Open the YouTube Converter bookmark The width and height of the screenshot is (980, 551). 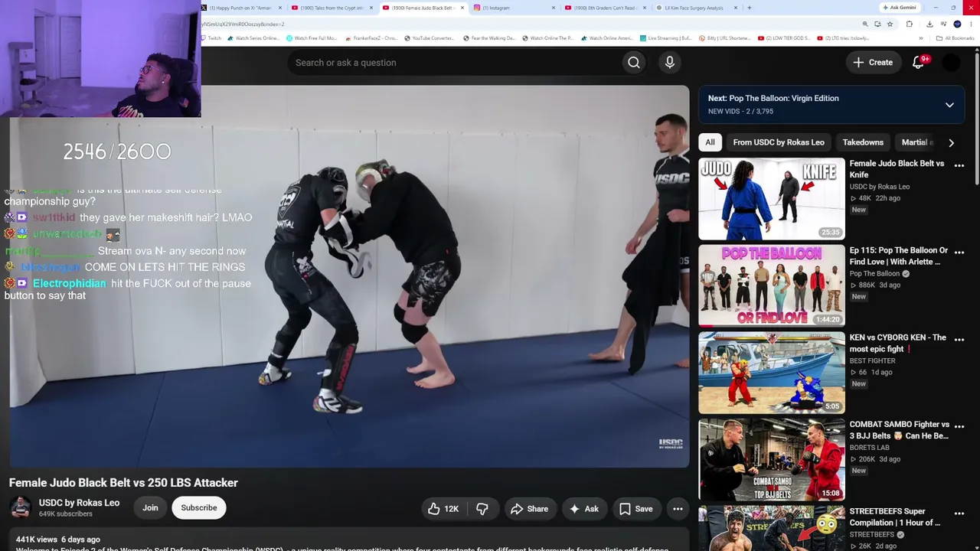click(x=429, y=38)
